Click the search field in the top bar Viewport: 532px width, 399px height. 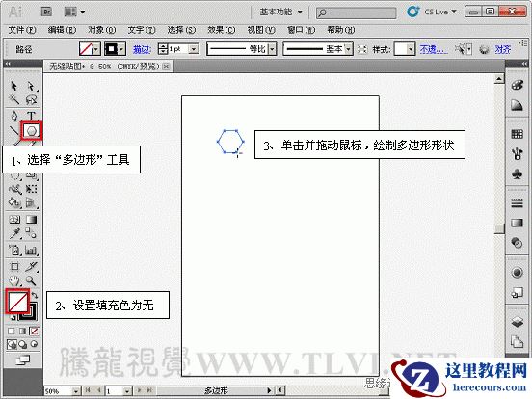356,13
